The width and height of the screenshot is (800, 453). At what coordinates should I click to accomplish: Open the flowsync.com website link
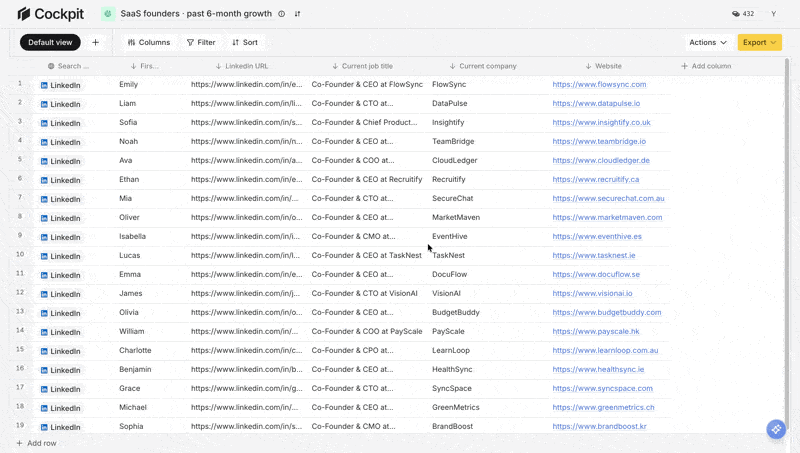point(599,84)
